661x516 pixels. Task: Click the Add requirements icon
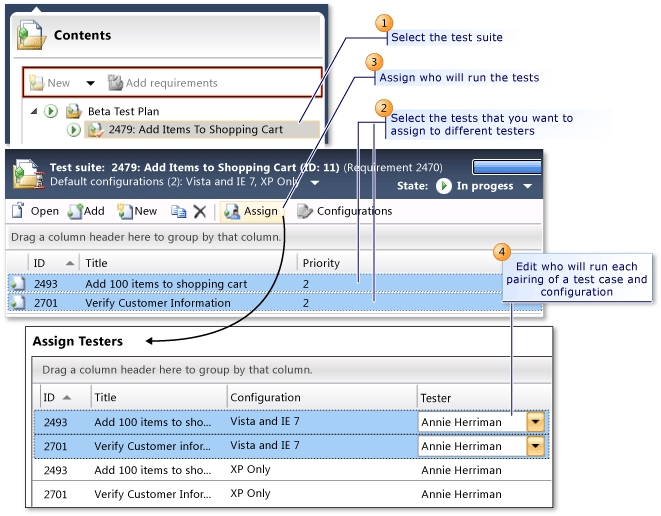tap(115, 83)
